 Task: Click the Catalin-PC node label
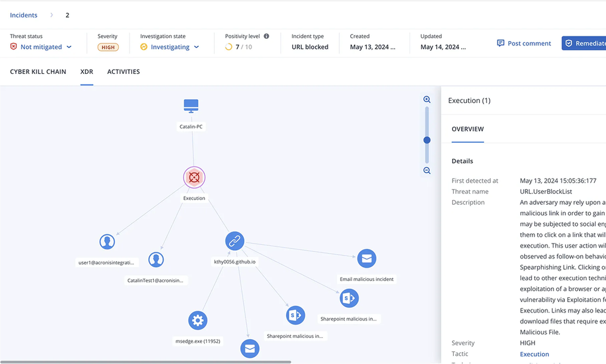191,127
